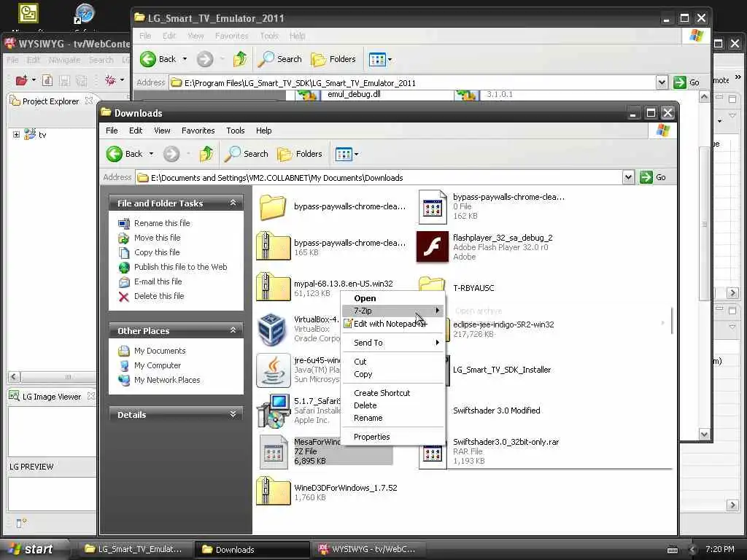
Task: Click Go button in Downloads window
Action: [653, 177]
